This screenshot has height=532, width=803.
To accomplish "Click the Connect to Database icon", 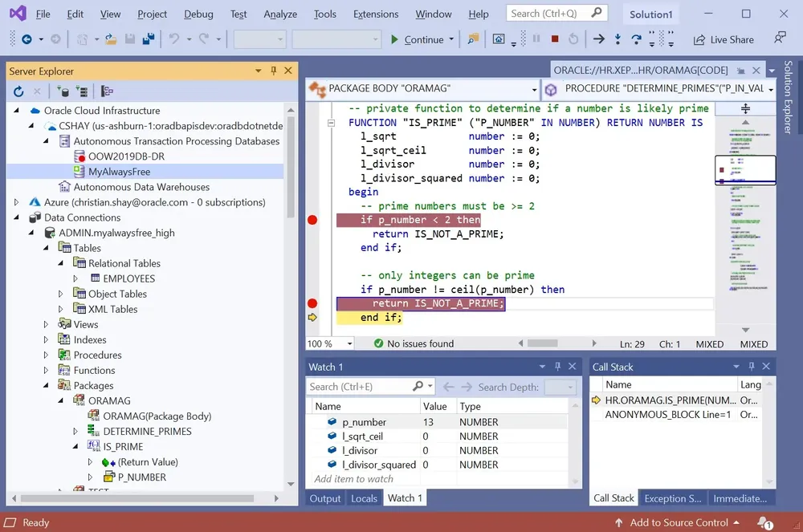I will 63,91.
